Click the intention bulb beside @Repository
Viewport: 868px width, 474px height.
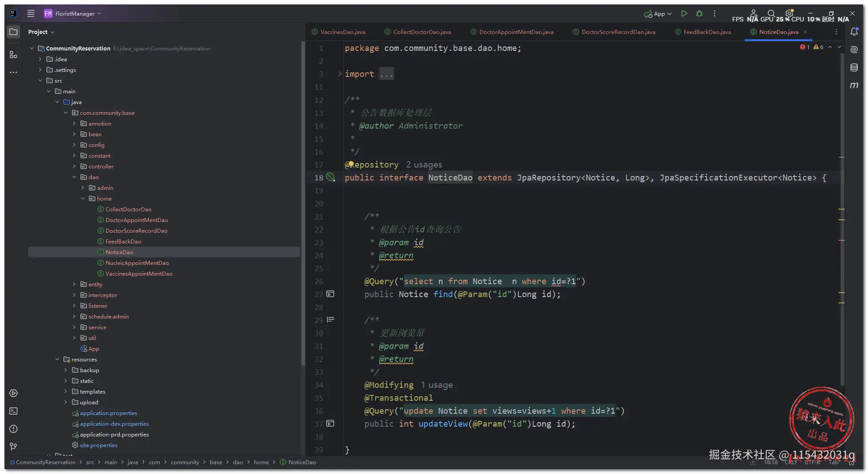tap(351, 164)
